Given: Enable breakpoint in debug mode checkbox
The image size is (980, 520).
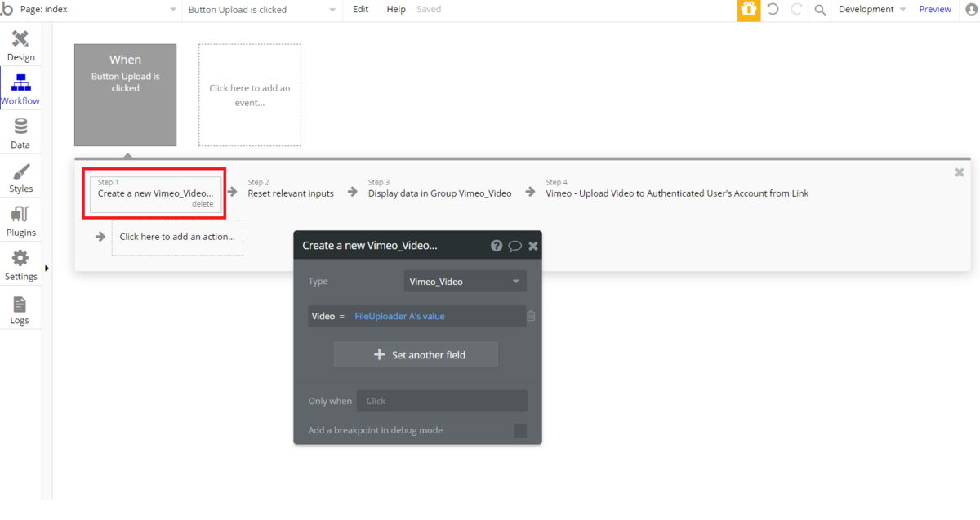Looking at the screenshot, I should 520,430.
